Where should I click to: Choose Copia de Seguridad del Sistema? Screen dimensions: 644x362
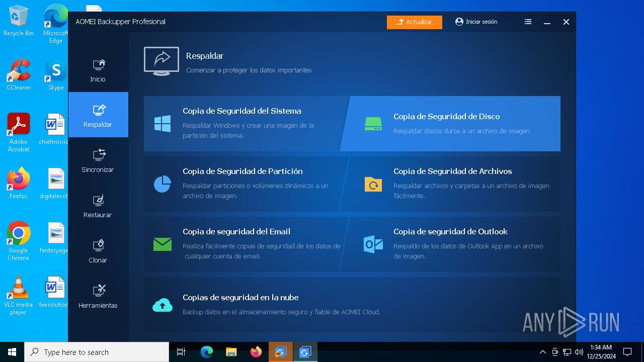tap(244, 124)
